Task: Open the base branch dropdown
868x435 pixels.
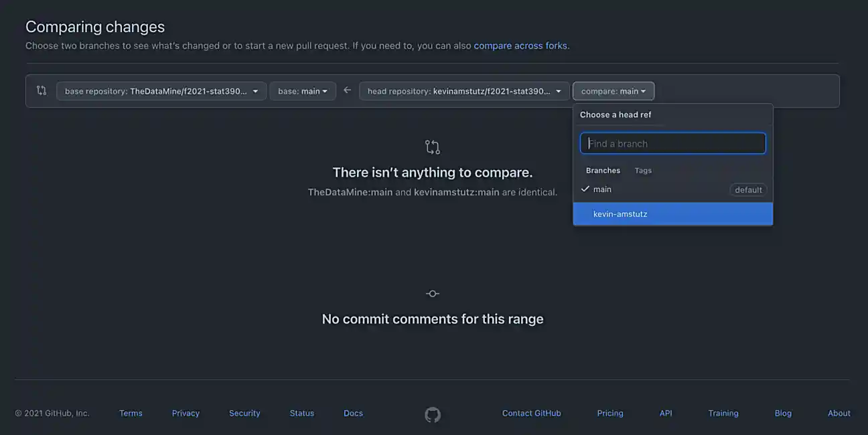Action: tap(303, 90)
